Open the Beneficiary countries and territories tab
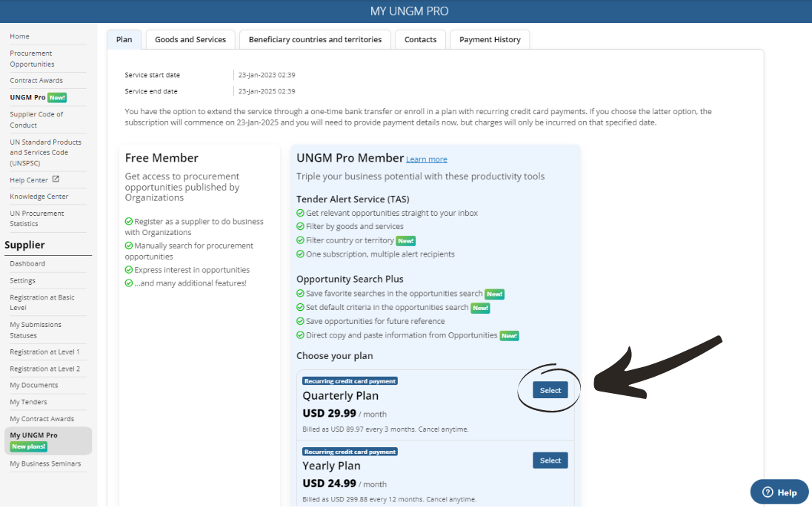Viewport: 812px width, 508px height. [x=315, y=40]
